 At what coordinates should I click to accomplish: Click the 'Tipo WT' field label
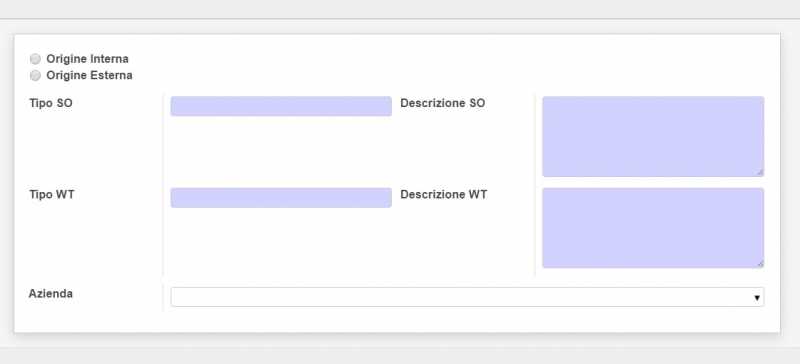[x=52, y=195]
